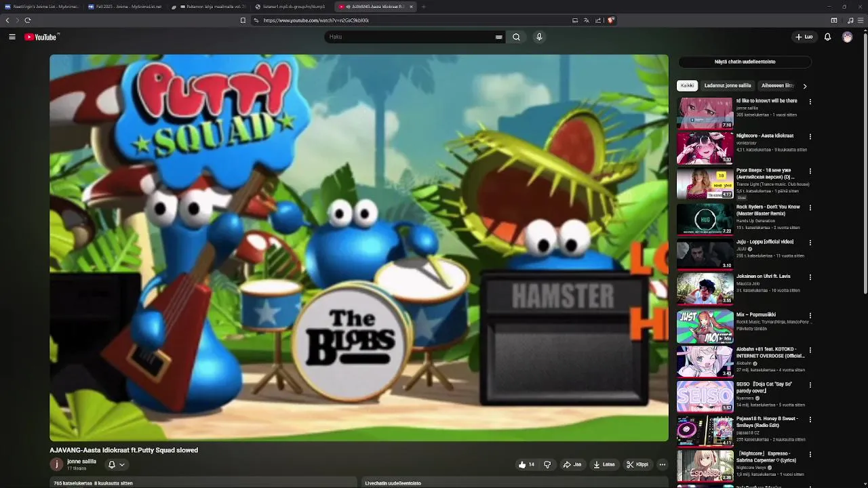This screenshot has width=868, height=488.
Task: Click the Klippi clip button
Action: click(x=637, y=464)
